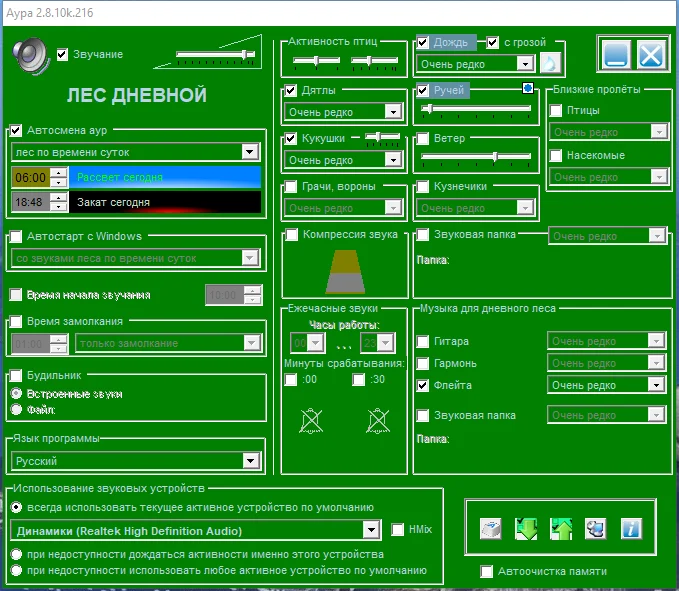
Task: Open Кукушки frequency dropdown
Action: tap(343, 160)
